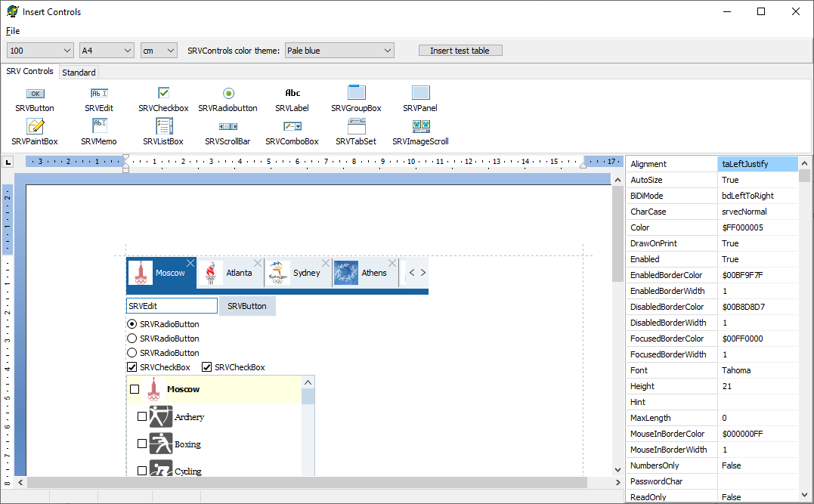Uncheck the first SRVCheckBox in document

[x=132, y=367]
